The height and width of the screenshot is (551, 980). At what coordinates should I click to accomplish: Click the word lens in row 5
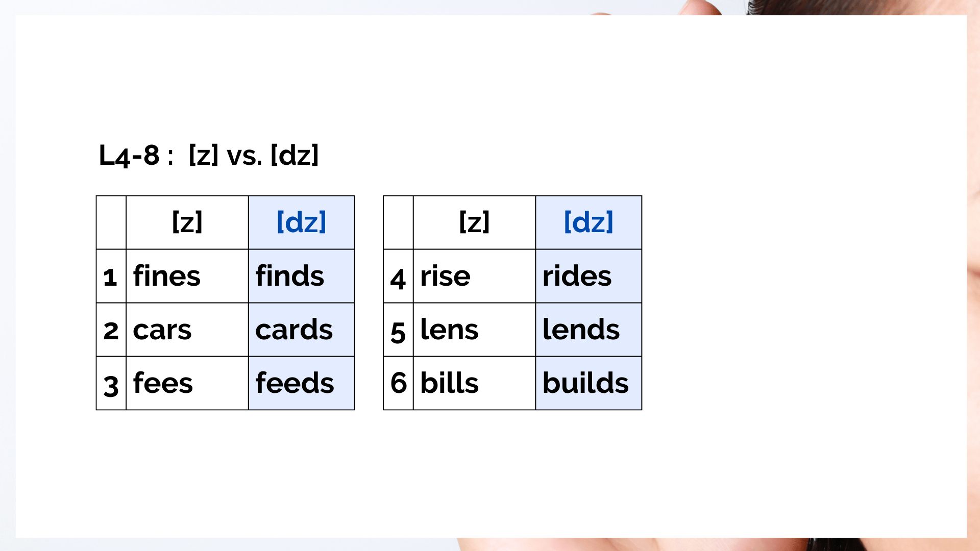[449, 330]
